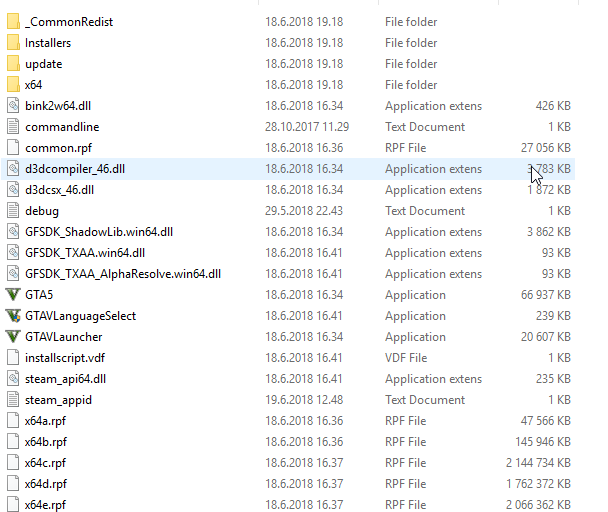Click the 29.5.2018 22.43 date of debug
The image size is (608, 512).
click(x=304, y=211)
